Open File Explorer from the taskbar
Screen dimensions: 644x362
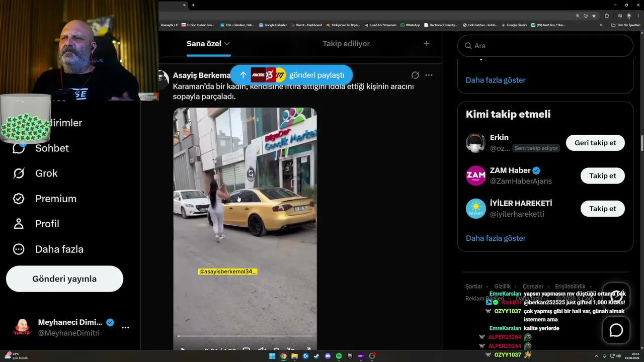click(x=294, y=356)
